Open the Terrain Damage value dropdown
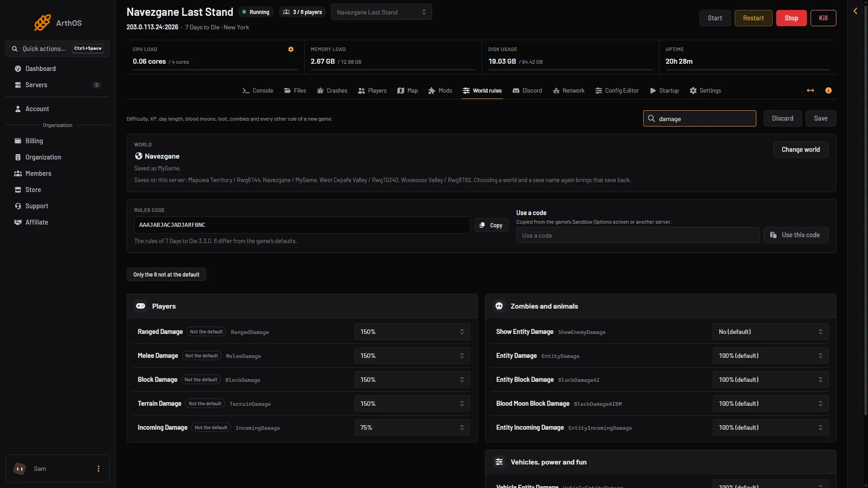The image size is (868, 488). point(412,404)
